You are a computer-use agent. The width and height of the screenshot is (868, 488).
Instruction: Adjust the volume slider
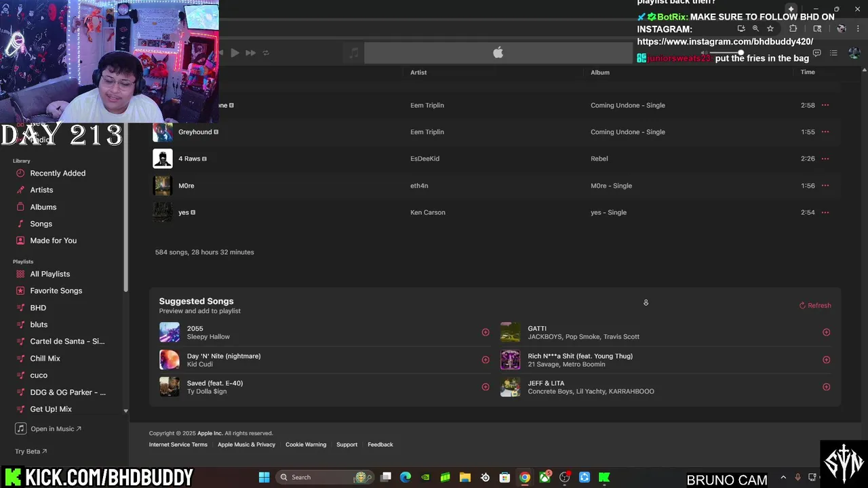(728, 53)
